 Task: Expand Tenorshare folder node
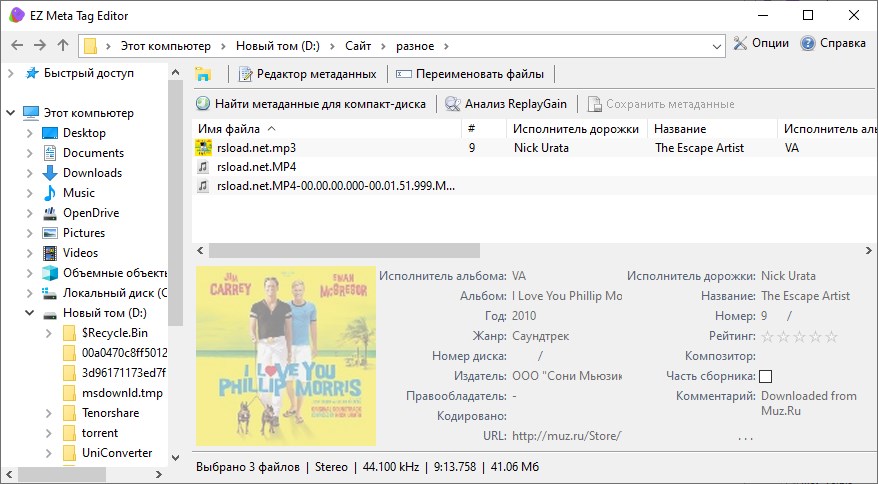pos(49,413)
